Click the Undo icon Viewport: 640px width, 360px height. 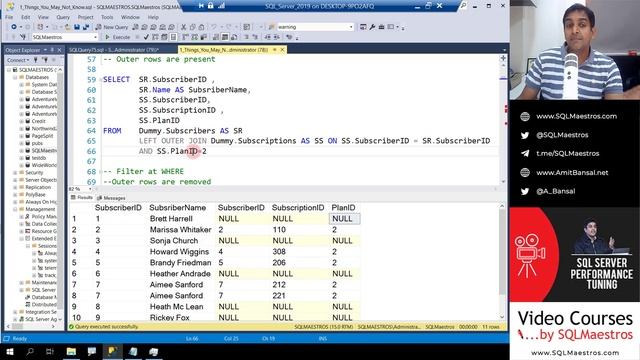214,27
